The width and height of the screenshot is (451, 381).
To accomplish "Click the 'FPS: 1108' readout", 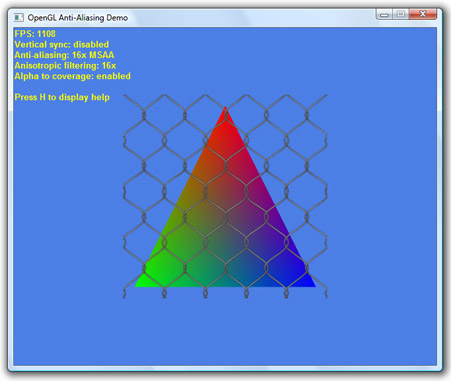I will pos(35,34).
